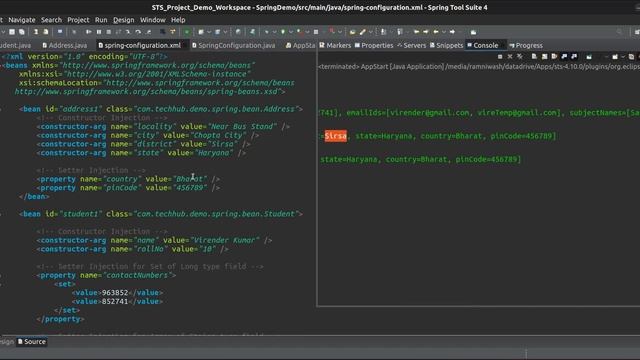Click highlighted 'Sirsa' text in console output
Viewport: 640px width, 360px height.
coord(336,136)
